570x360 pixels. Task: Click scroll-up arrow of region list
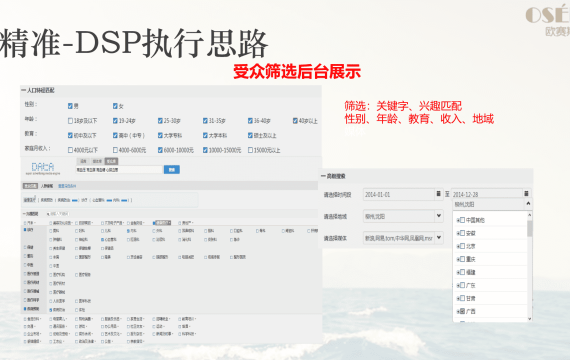point(530,215)
